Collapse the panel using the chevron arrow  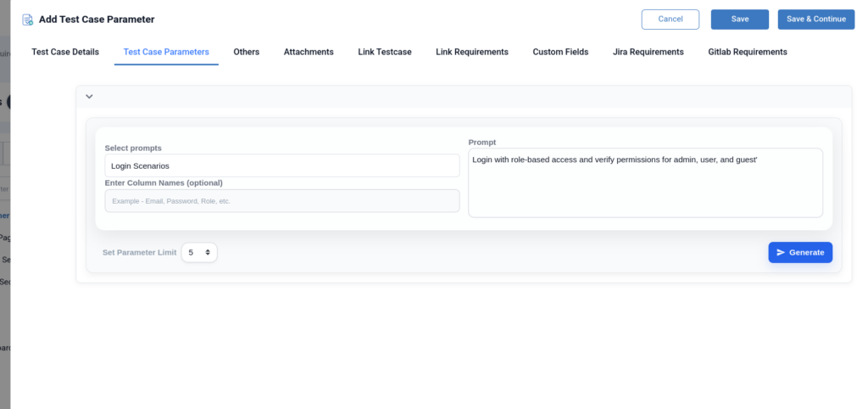click(x=89, y=97)
